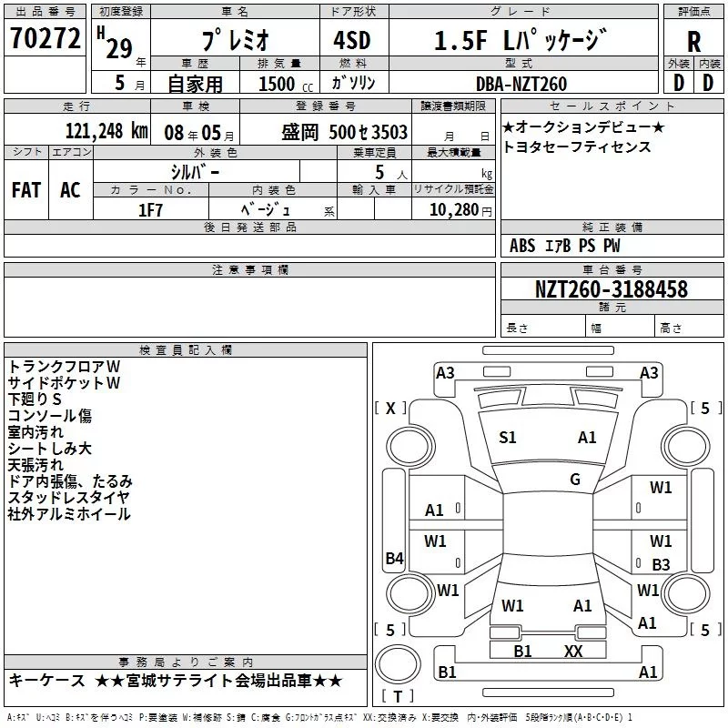Click the 検査員記入欄 section header

click(x=186, y=350)
